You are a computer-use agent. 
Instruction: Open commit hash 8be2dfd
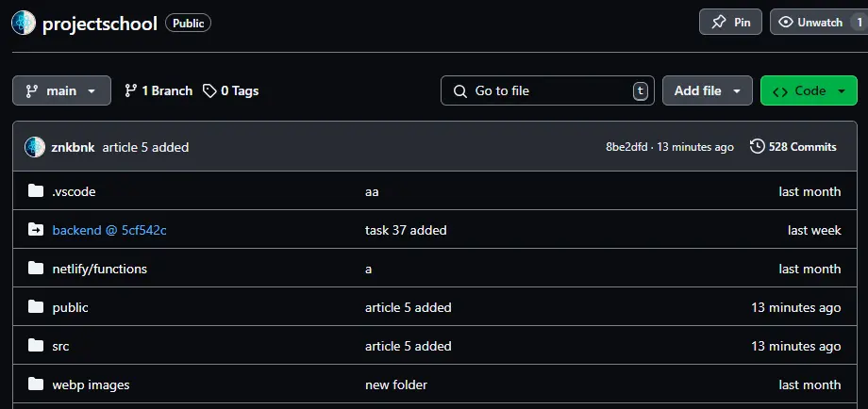[626, 147]
